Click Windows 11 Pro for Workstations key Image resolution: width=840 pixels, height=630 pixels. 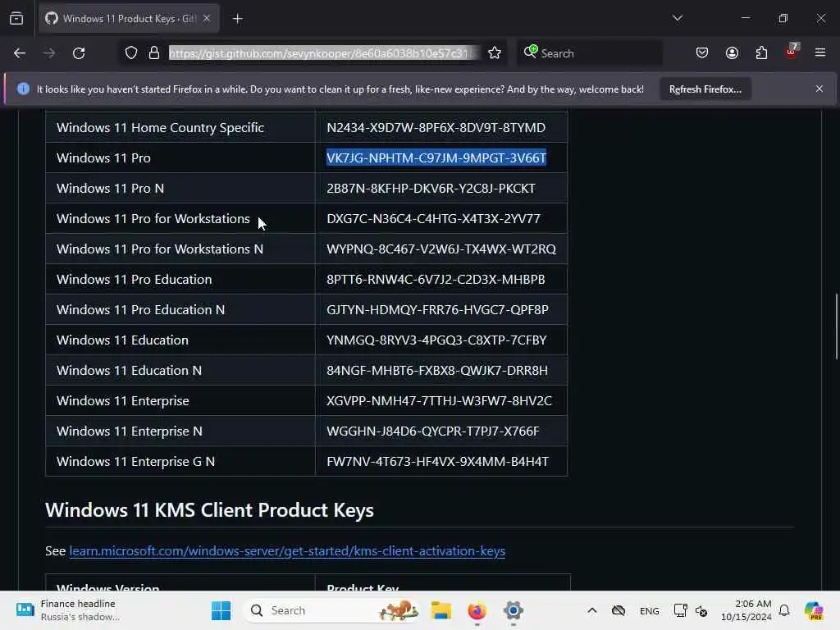(433, 219)
